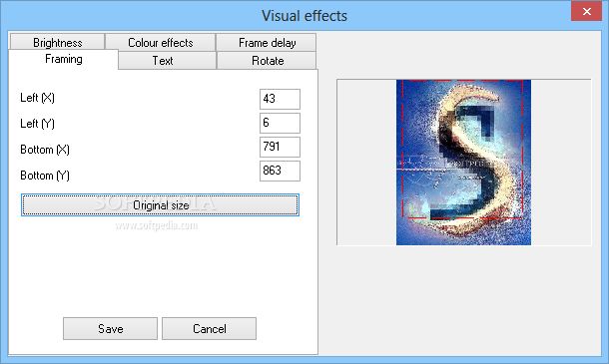This screenshot has height=364, width=609.
Task: Close the Visual effects window
Action: [x=586, y=11]
